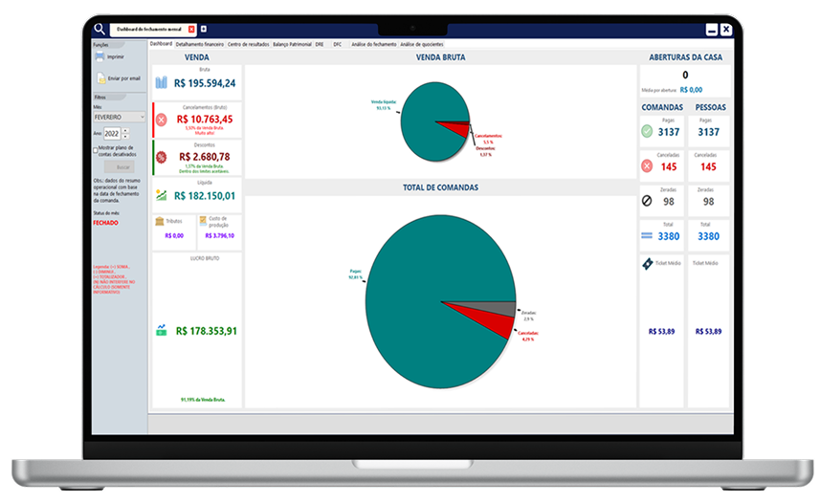Click the Tributos bank building icon
This screenshot has width=820, height=504.
(160, 220)
